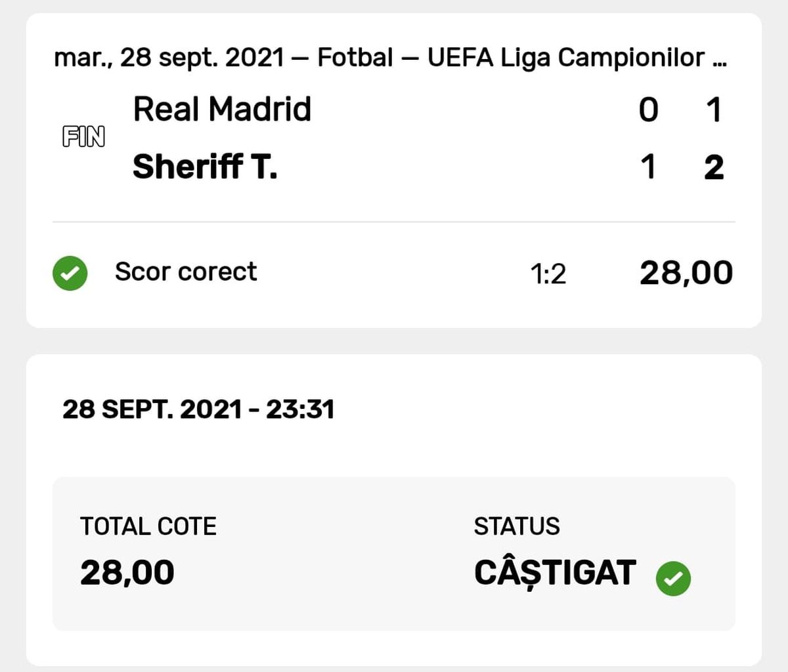Click the CÂȘTIGAT status text
788x672 pixels.
(x=553, y=572)
